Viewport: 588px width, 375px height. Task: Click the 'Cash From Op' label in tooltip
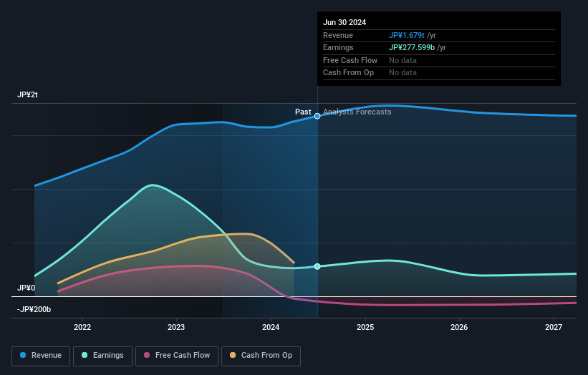click(x=348, y=73)
